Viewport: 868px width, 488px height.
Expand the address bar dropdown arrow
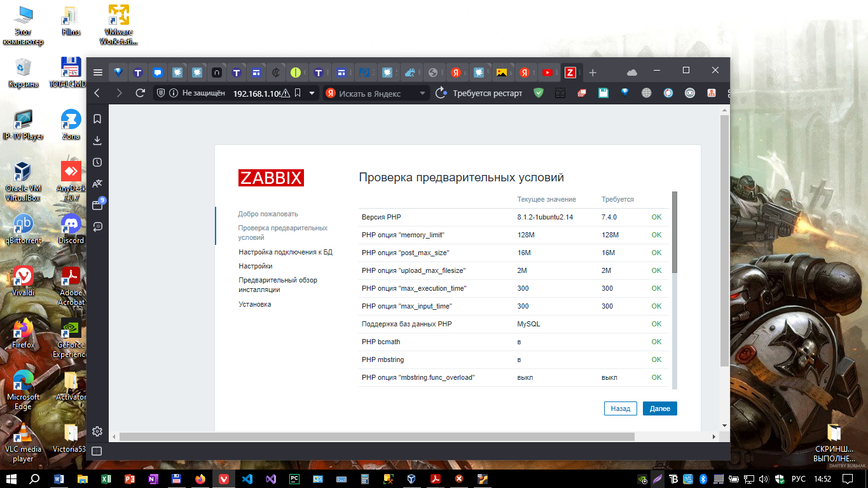point(312,93)
